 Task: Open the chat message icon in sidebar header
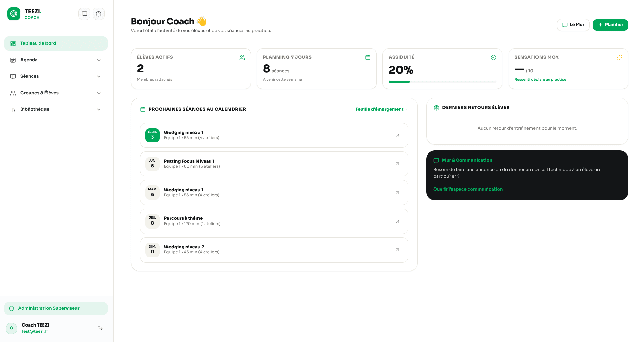pyautogui.click(x=84, y=14)
